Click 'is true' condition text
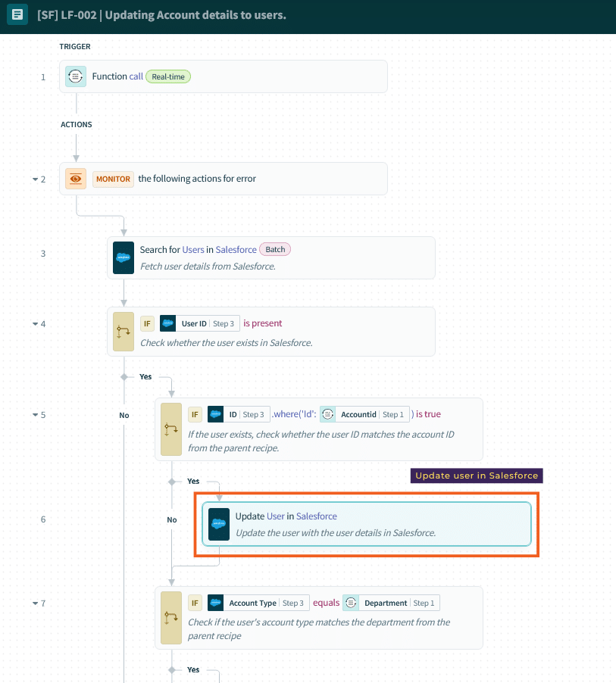The height and width of the screenshot is (683, 616). coord(428,413)
